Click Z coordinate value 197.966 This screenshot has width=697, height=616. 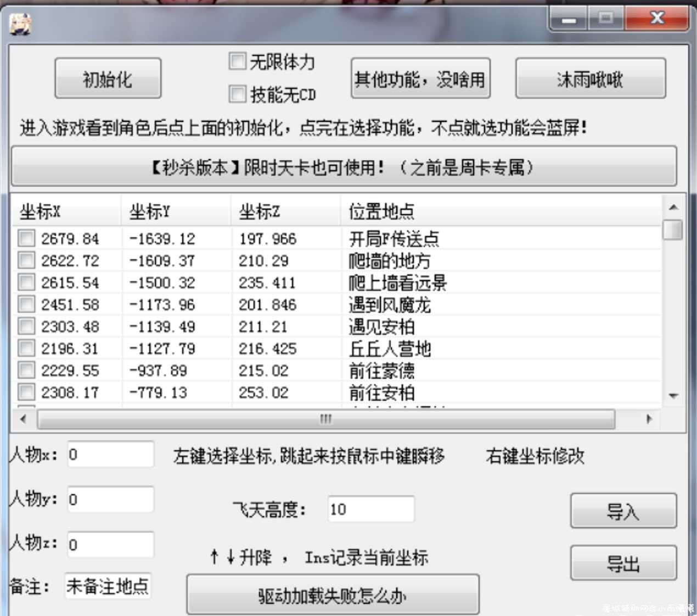point(267,239)
